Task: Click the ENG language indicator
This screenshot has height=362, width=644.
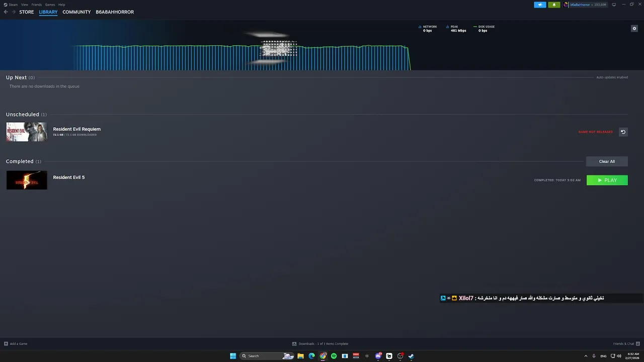Action: pos(603,356)
